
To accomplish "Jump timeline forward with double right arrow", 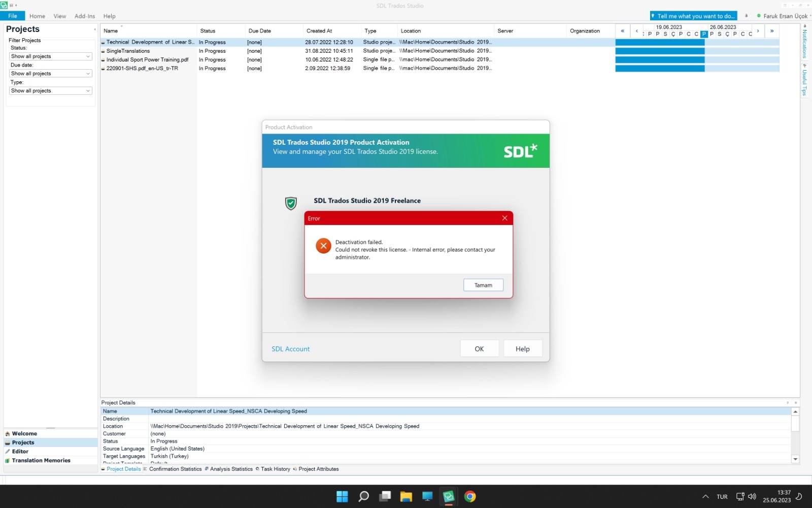I will coord(772,31).
